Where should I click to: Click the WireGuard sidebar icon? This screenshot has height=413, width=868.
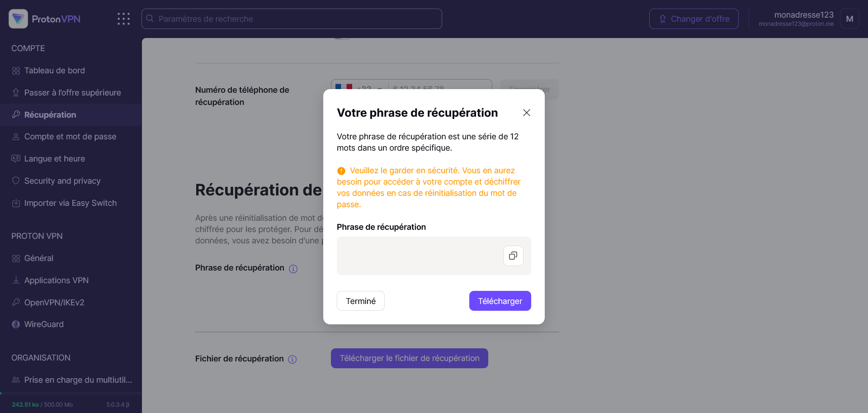[16, 324]
